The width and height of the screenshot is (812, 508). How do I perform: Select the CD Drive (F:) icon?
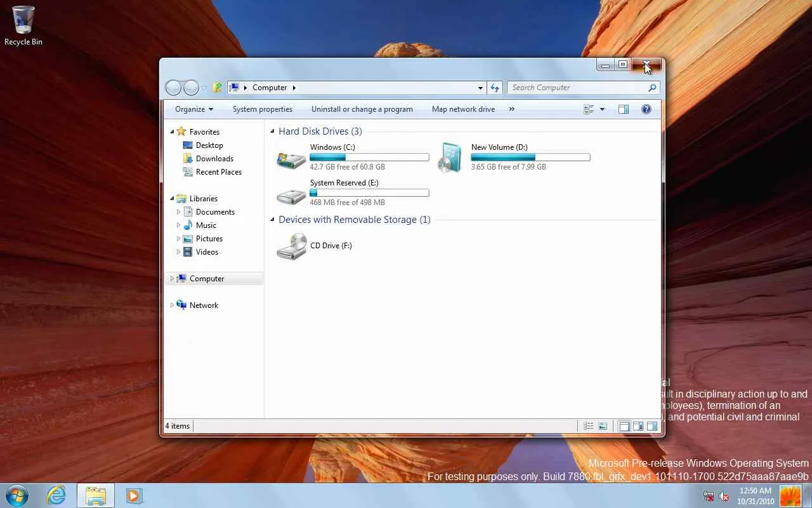[x=292, y=246]
